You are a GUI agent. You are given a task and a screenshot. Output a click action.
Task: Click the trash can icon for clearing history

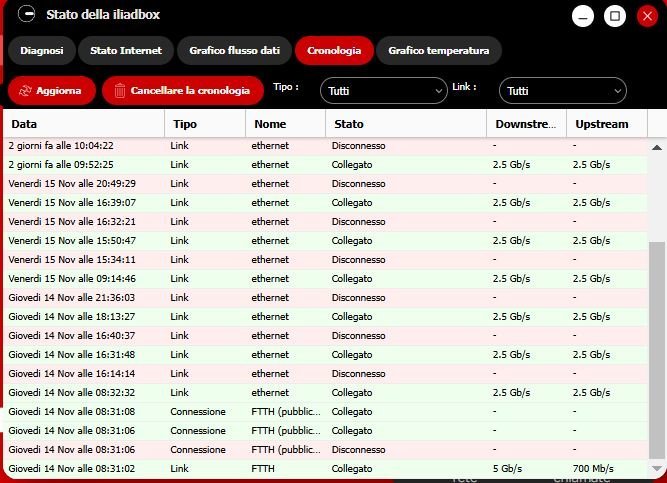[120, 91]
